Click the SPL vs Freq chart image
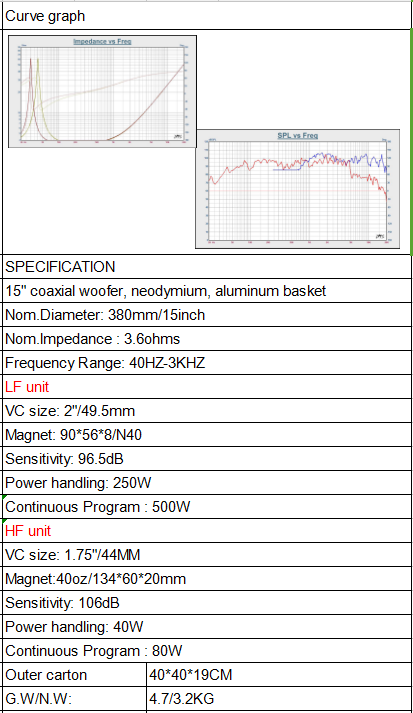Viewport: 413px width, 713px height. (x=297, y=189)
